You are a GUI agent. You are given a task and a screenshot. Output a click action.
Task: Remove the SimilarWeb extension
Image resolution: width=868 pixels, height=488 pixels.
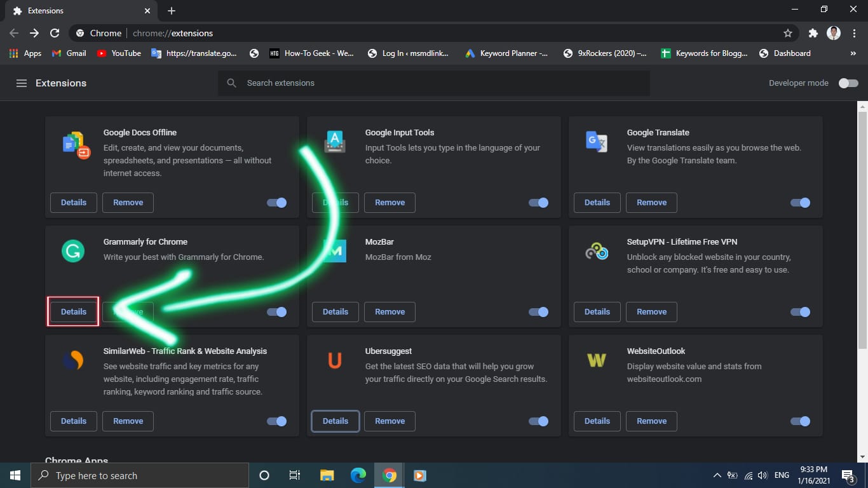tap(128, 421)
